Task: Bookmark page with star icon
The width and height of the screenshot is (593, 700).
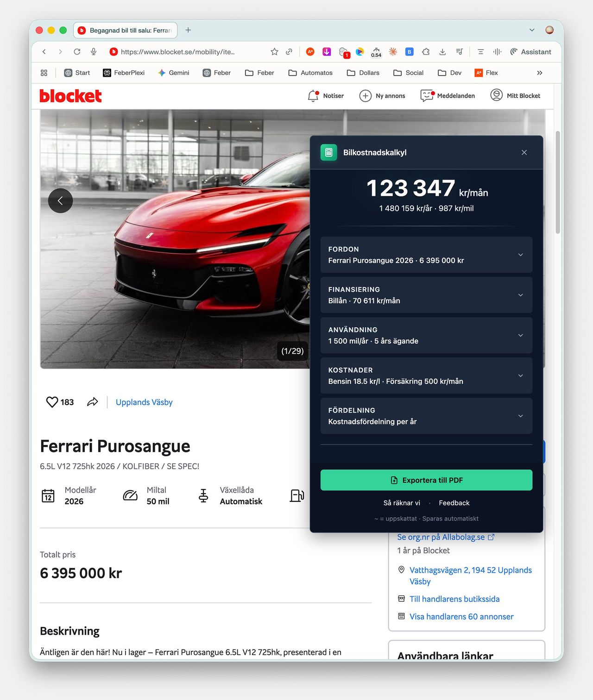Action: point(274,52)
